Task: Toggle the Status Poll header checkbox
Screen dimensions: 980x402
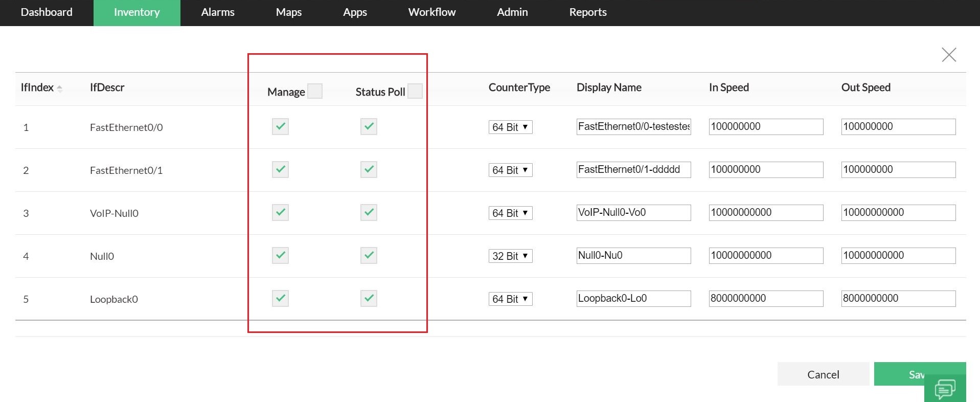Action: [415, 91]
